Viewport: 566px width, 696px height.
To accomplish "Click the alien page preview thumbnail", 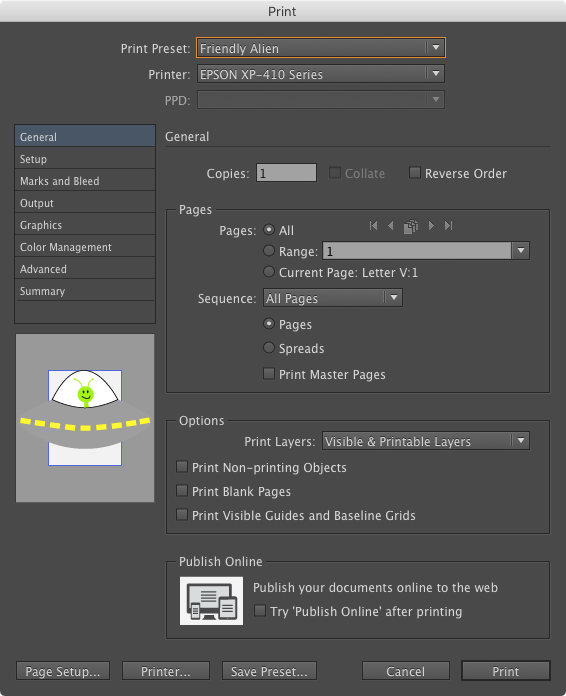I will pos(85,418).
